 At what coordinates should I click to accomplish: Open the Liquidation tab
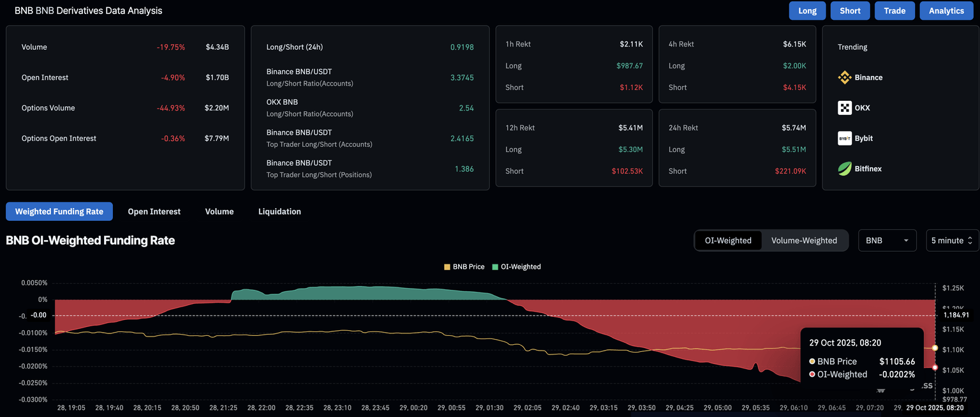(x=279, y=211)
